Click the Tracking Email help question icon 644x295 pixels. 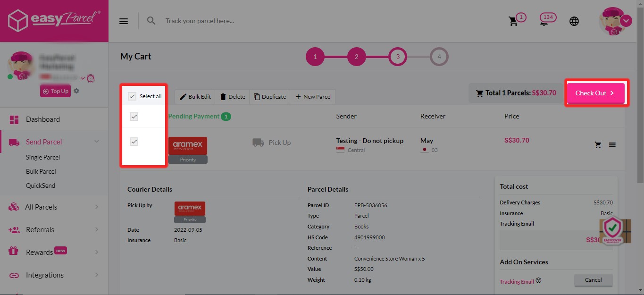(539, 281)
